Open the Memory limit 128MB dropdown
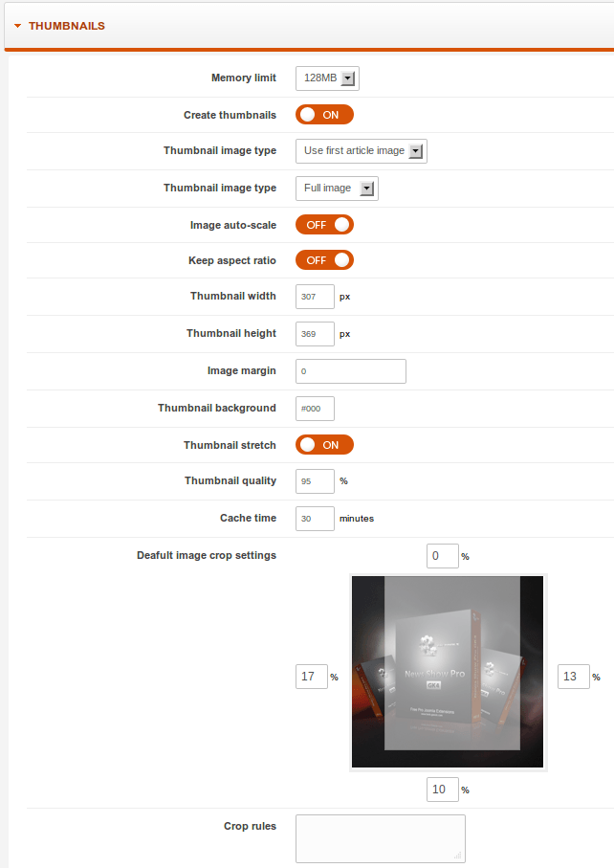Image resolution: width=614 pixels, height=868 pixels. click(327, 78)
